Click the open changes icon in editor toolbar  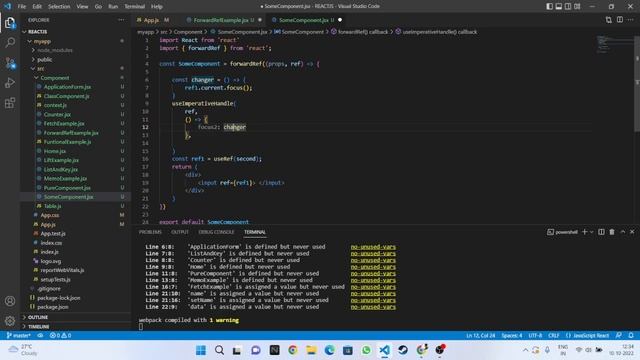coord(609,20)
